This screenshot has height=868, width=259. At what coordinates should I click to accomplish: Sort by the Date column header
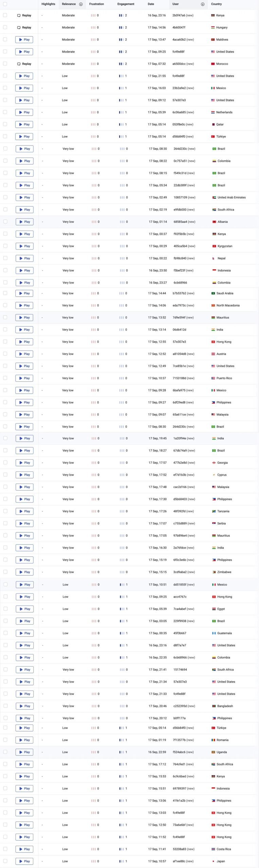click(151, 4)
